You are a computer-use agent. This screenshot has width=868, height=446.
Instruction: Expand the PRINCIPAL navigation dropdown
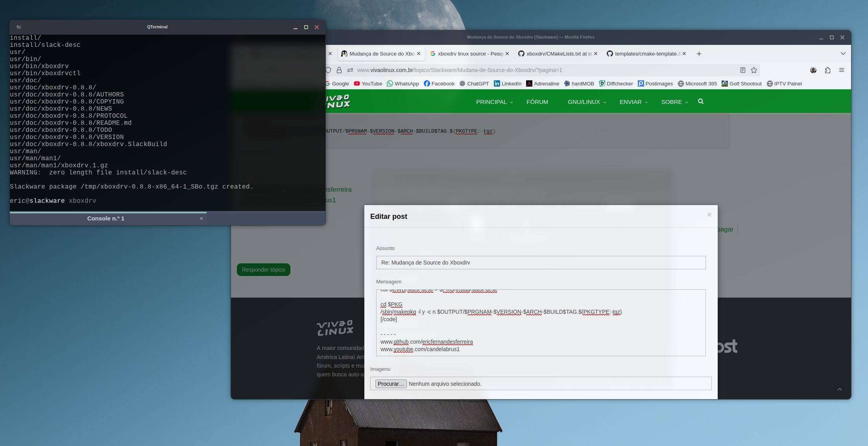tap(494, 102)
